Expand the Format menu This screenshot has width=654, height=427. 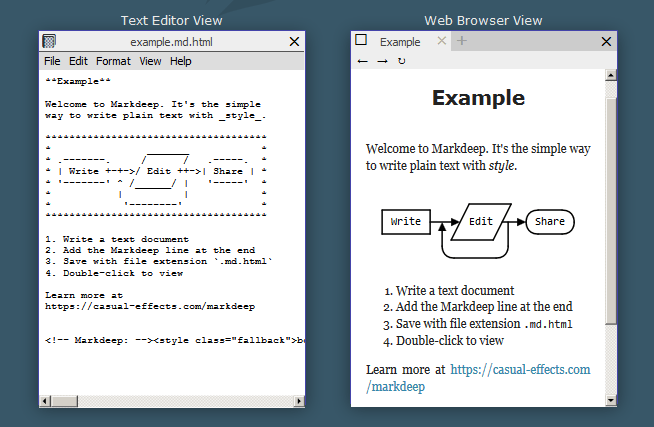[113, 61]
